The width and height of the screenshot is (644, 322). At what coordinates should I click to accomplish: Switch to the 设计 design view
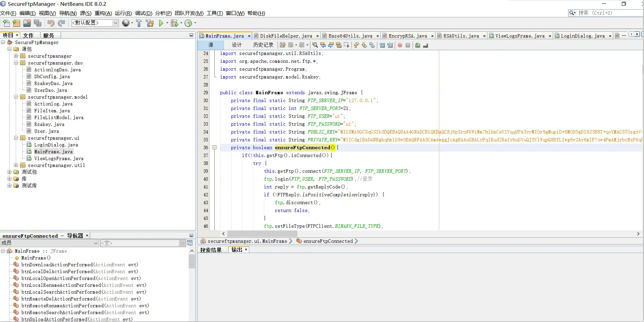pyautogui.click(x=237, y=45)
